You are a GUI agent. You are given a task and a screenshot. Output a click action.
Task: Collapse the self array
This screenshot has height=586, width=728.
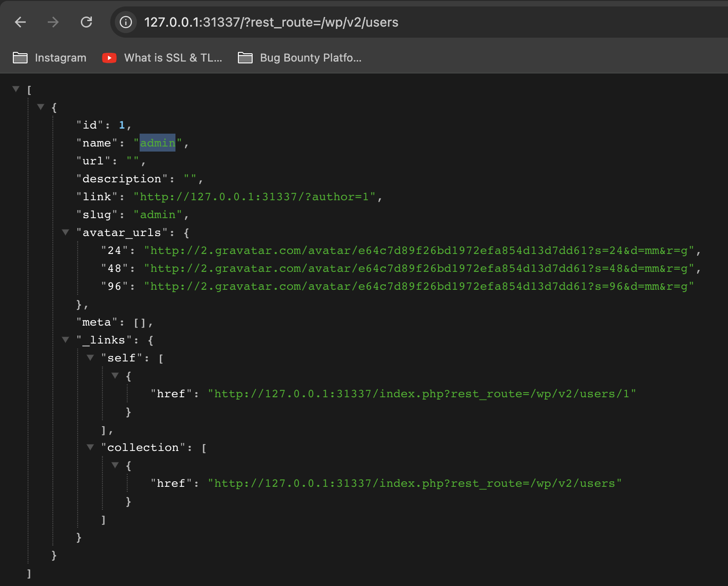pyautogui.click(x=90, y=358)
